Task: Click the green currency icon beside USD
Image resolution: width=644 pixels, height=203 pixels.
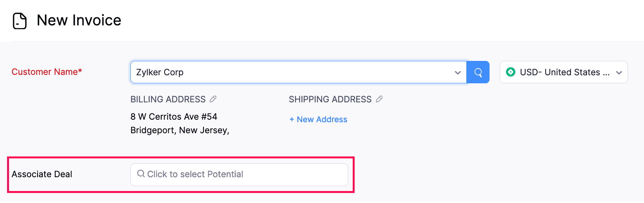Action: [511, 72]
